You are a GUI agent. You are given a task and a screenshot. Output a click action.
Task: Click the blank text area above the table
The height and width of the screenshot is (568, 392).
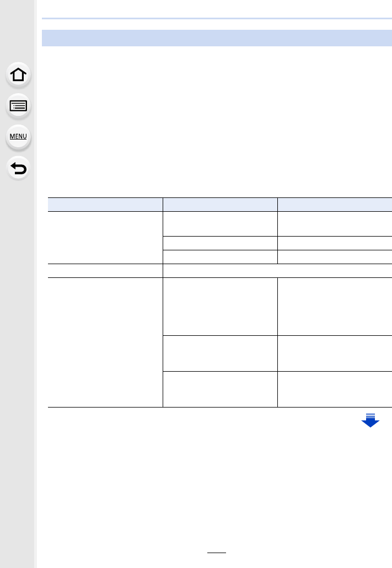click(x=217, y=121)
